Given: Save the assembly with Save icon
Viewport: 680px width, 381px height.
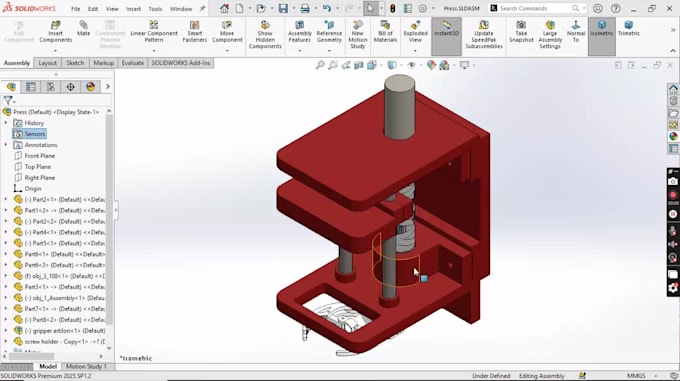Looking at the screenshot, I should (x=283, y=8).
